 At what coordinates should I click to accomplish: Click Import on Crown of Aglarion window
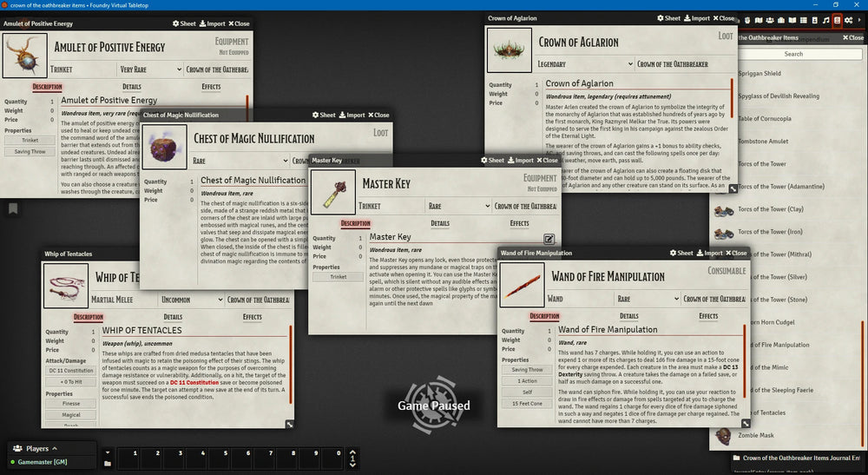click(696, 18)
